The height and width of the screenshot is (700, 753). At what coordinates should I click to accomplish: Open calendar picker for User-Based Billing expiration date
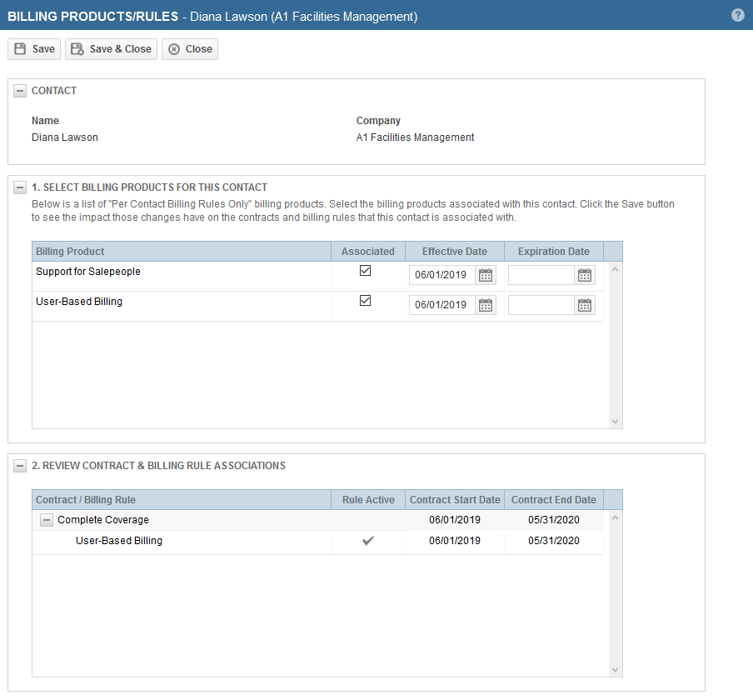[x=584, y=304]
